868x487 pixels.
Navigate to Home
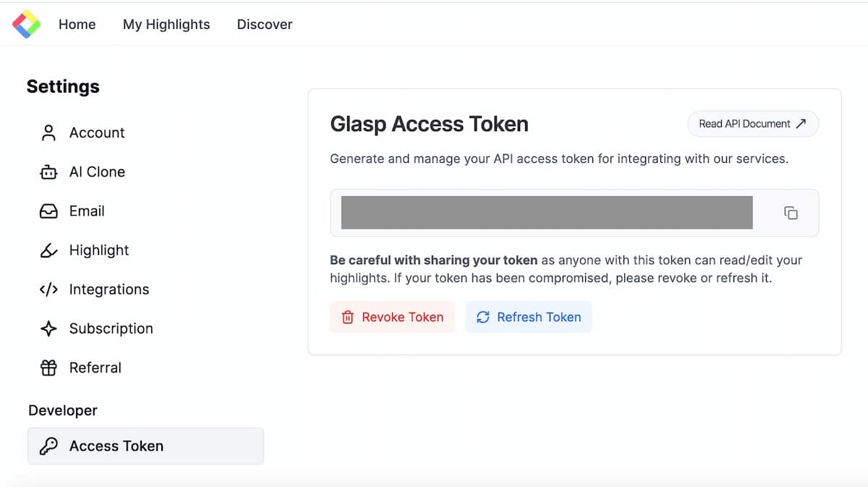click(x=77, y=24)
